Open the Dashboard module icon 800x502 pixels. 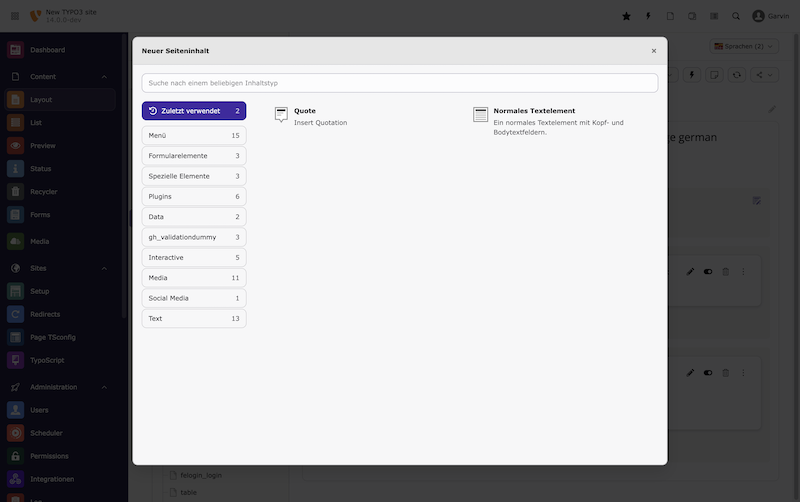(x=15, y=50)
